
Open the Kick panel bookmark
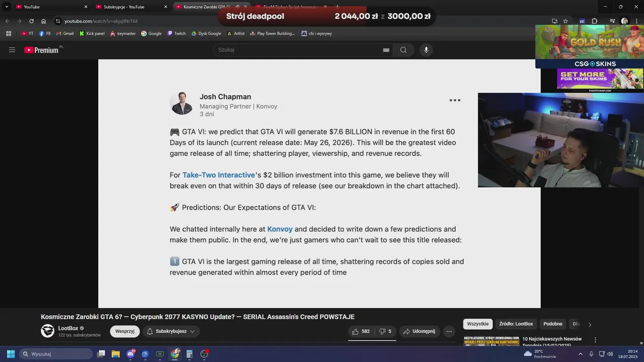pos(92,34)
